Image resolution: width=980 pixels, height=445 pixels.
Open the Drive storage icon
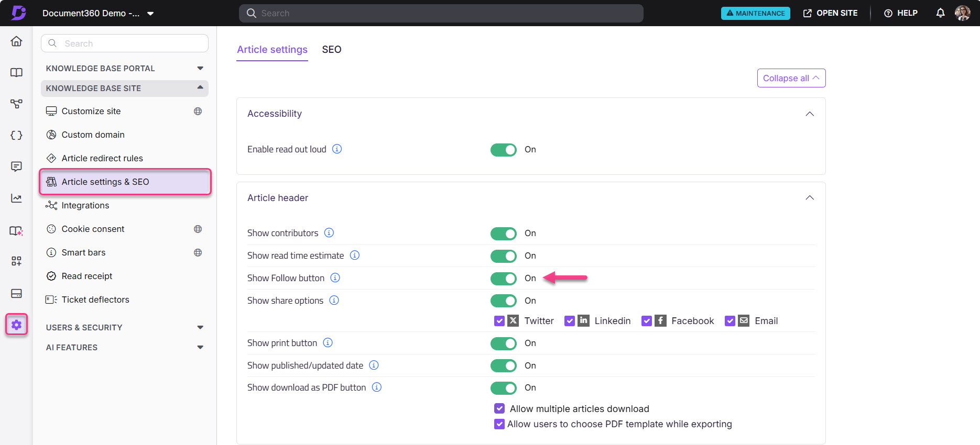(16, 293)
